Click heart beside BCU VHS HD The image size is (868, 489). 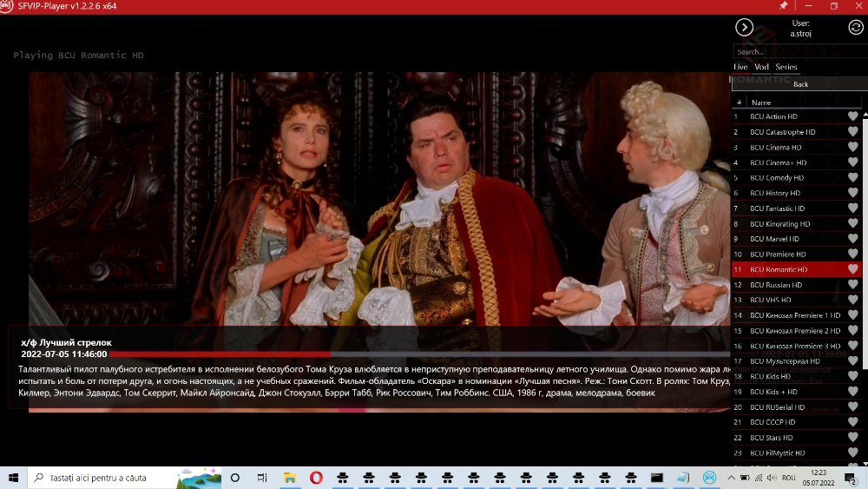(x=852, y=300)
